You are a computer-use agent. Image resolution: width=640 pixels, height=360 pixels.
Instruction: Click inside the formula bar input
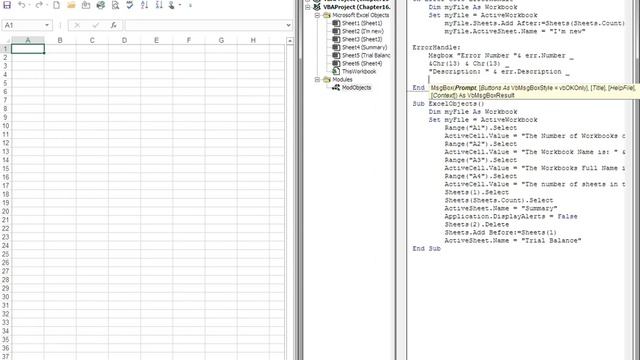tap(205, 25)
